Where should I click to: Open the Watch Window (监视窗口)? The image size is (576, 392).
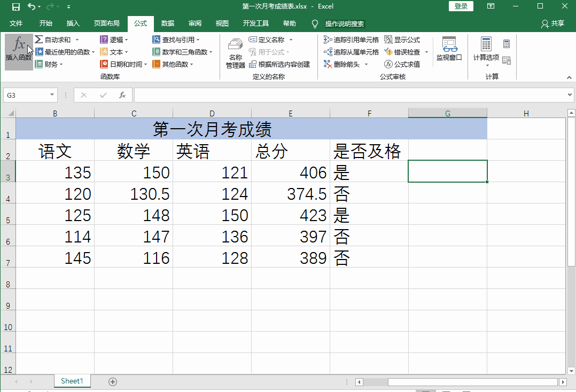449,50
